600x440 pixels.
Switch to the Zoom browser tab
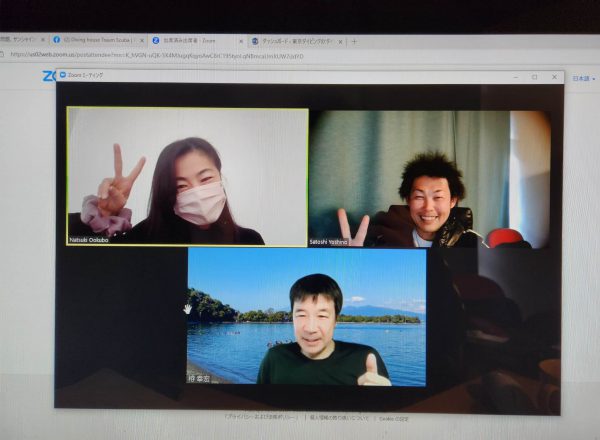pos(190,40)
